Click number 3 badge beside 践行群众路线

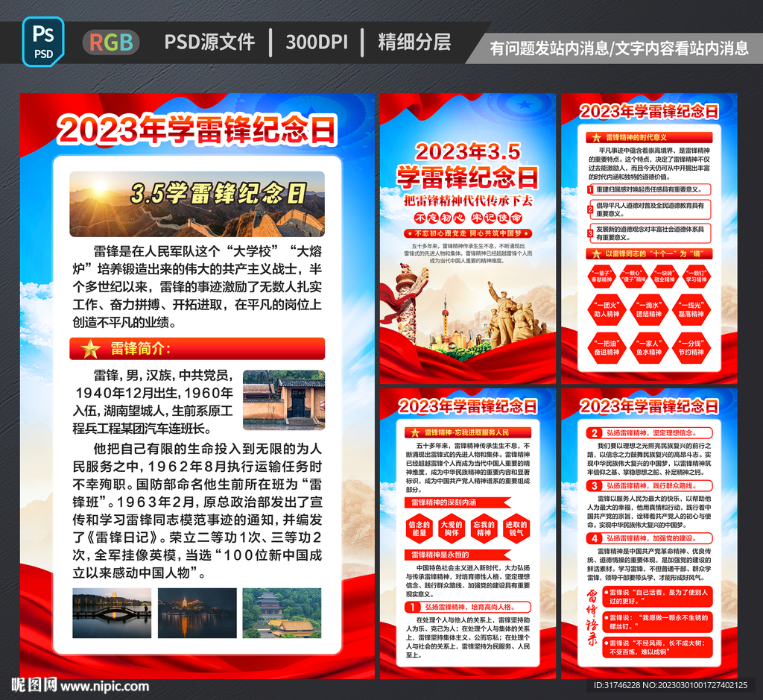(x=594, y=485)
